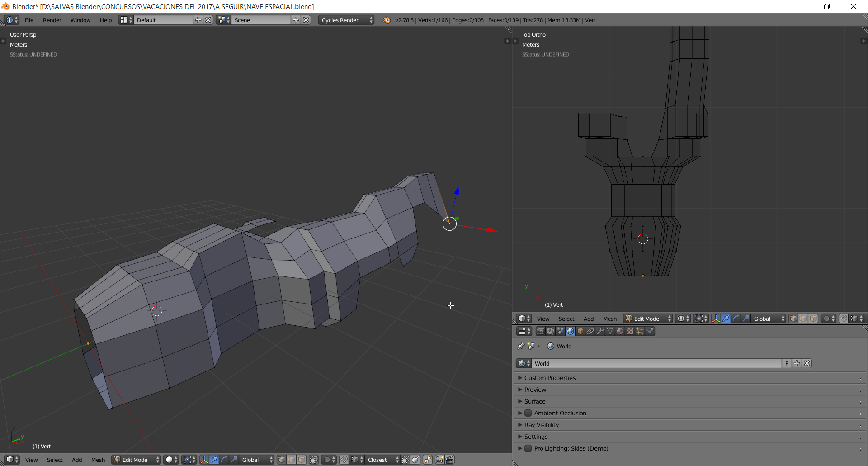Click the Default screen layout name field
Screen dimensions: 868x466
[164, 20]
